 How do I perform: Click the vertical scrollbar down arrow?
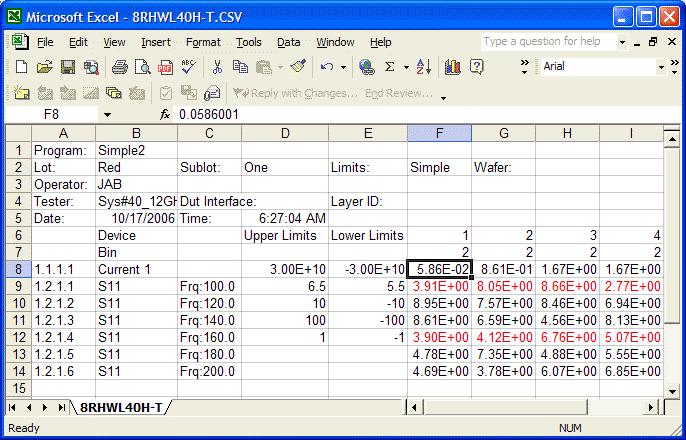672,391
